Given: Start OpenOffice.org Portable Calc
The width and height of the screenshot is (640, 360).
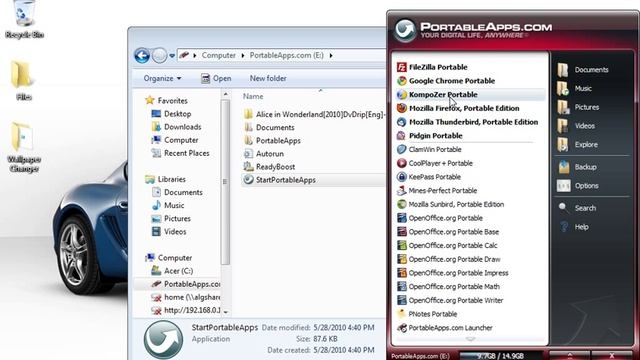Looking at the screenshot, I should [x=447, y=245].
